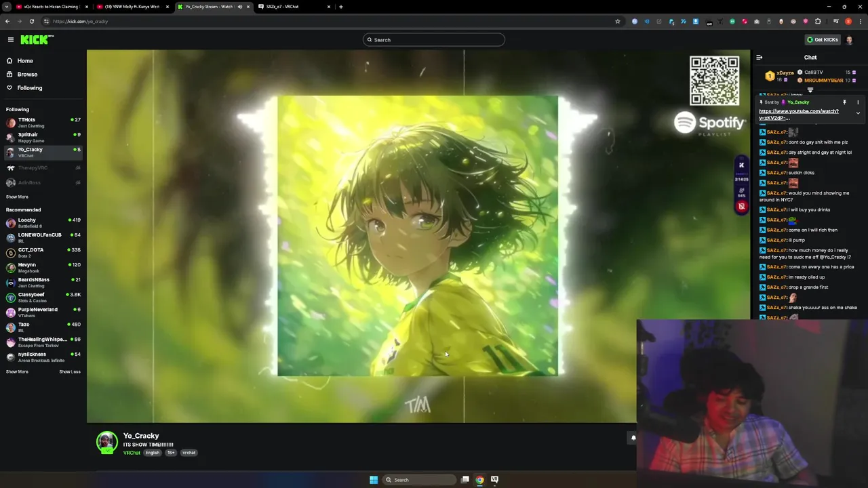Image resolution: width=868 pixels, height=488 pixels.
Task: Select the English stream tag
Action: [x=153, y=453]
